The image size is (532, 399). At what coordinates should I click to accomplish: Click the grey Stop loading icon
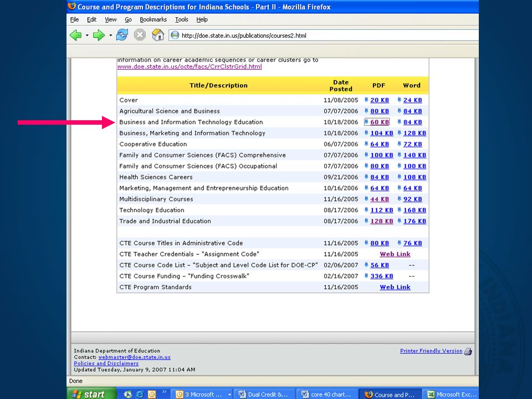pos(140,35)
